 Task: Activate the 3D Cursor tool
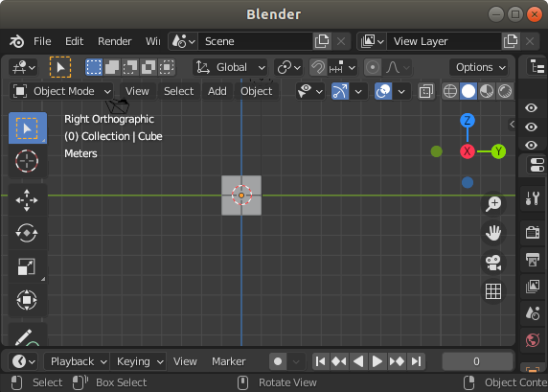pos(27,161)
